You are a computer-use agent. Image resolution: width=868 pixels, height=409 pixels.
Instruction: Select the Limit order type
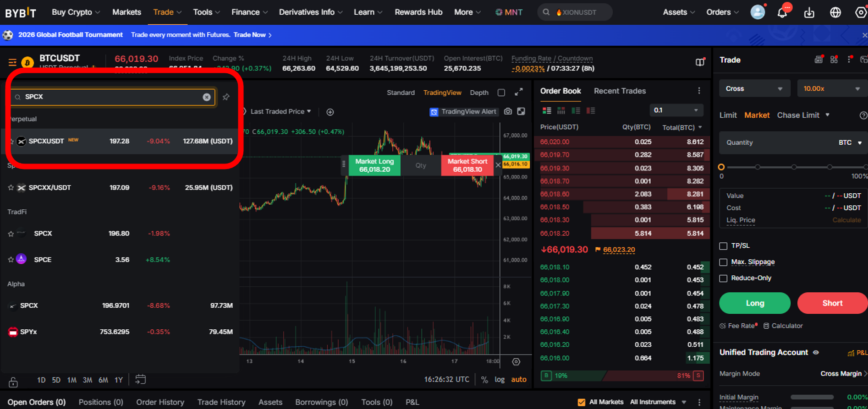click(728, 115)
